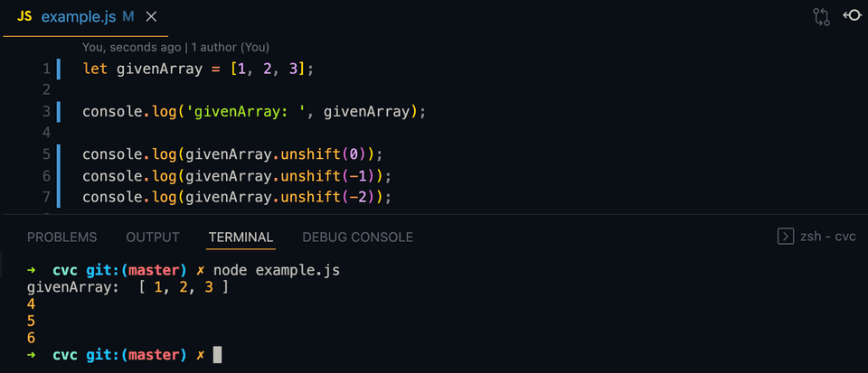Viewport: 868px width, 373px height.
Task: Open the DEBUG CONSOLE tab
Action: pyautogui.click(x=358, y=237)
